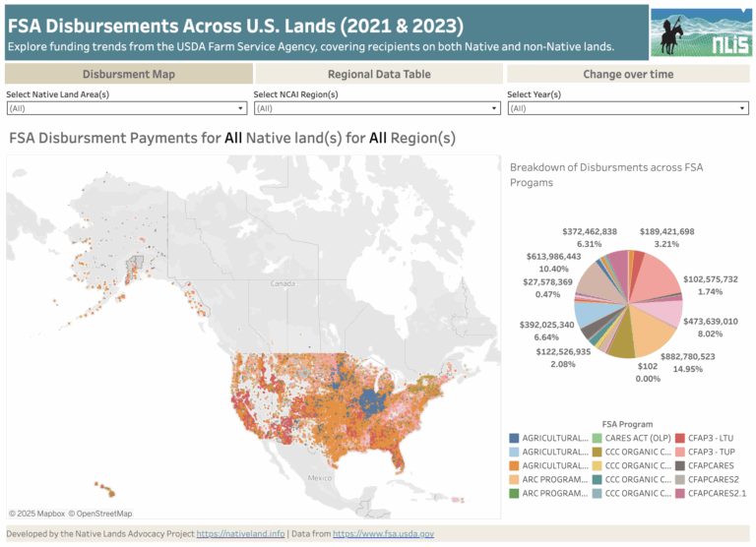Click the Mapbox copyright attribution
The image size is (756, 547).
pos(36,514)
